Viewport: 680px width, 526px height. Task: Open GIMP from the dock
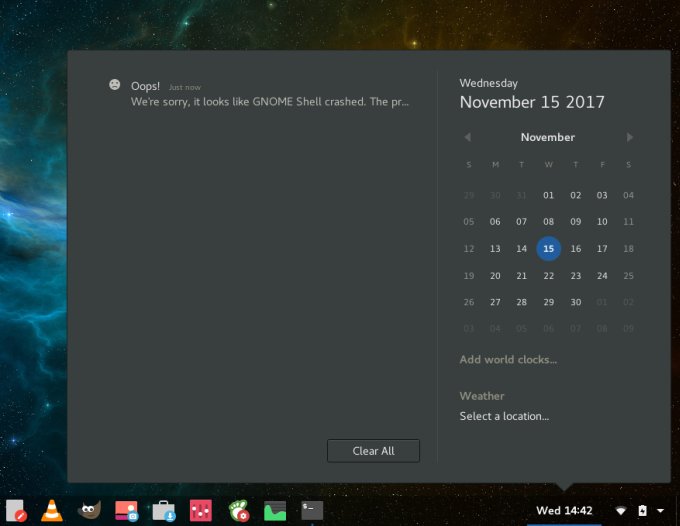tap(89, 510)
